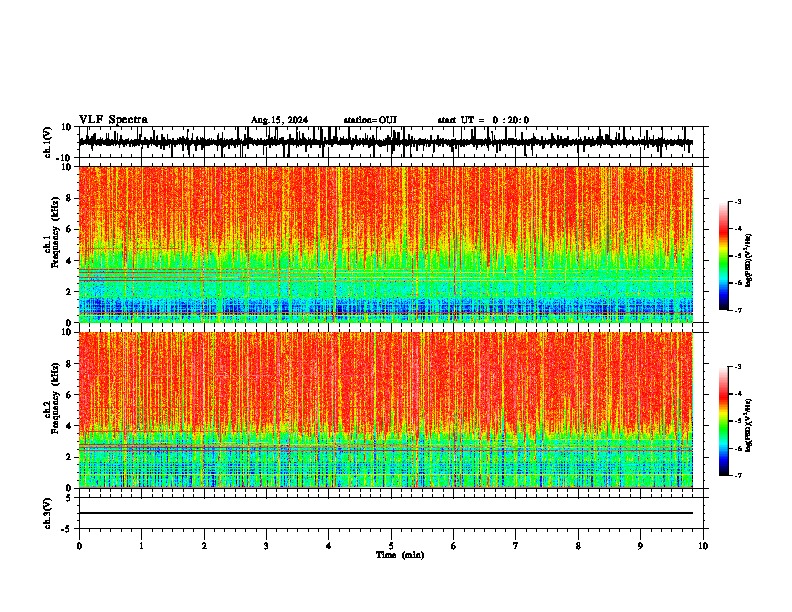
Task: Click the time axis tick label "2"
Action: tap(204, 546)
